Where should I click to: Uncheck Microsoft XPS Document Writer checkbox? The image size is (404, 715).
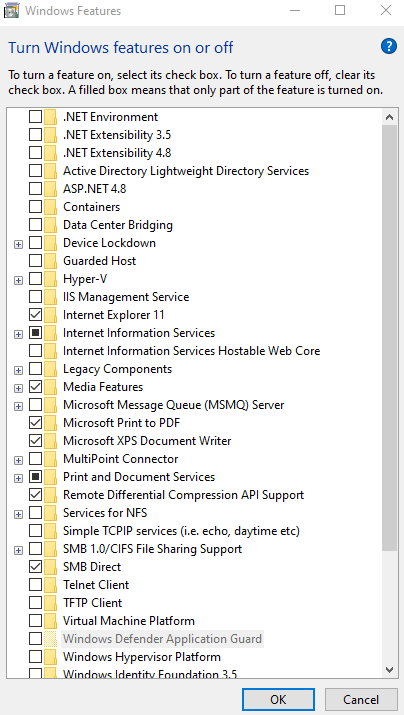pos(36,441)
